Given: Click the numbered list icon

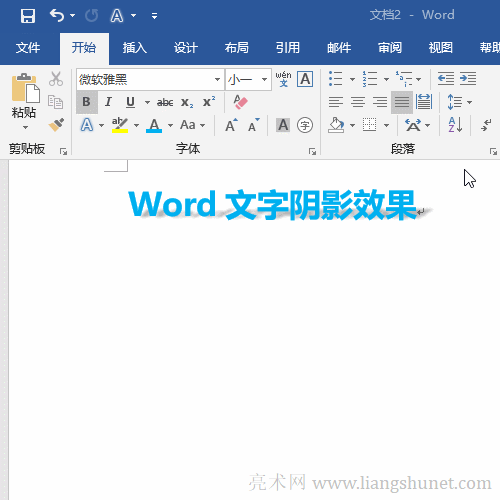Looking at the screenshot, I should click(x=370, y=79).
